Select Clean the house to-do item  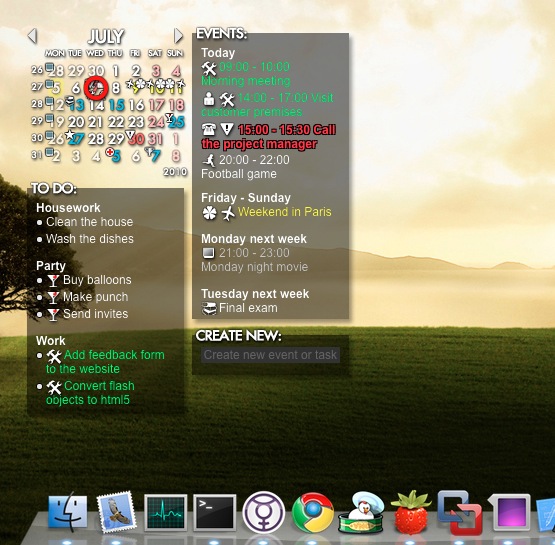[x=90, y=222]
